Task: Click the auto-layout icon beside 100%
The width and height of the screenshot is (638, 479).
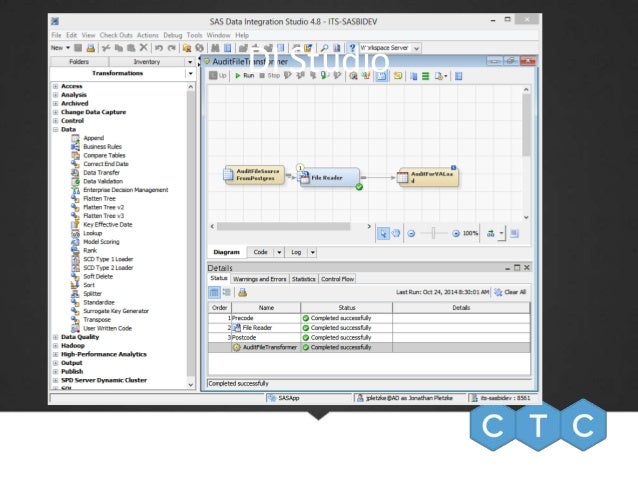Action: click(x=490, y=234)
